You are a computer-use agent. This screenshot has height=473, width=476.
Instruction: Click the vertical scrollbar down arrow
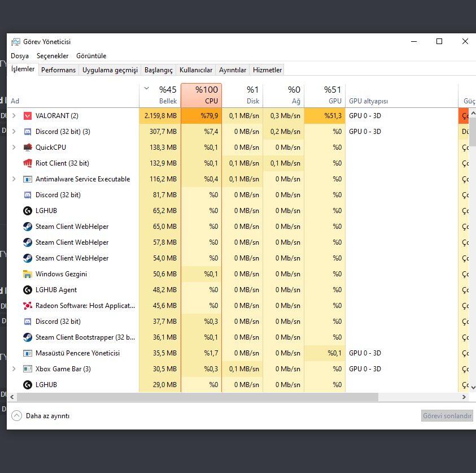pos(473,387)
